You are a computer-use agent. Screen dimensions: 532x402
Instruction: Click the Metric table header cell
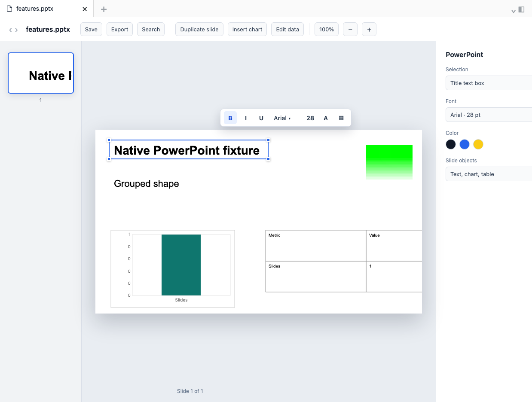[316, 246]
